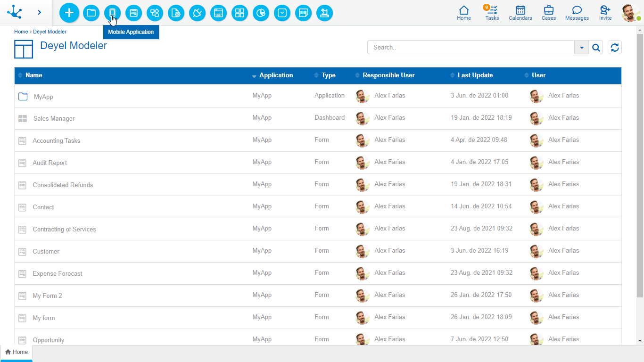Click the magnifier search button
Image resolution: width=644 pixels, height=362 pixels.
(596, 47)
